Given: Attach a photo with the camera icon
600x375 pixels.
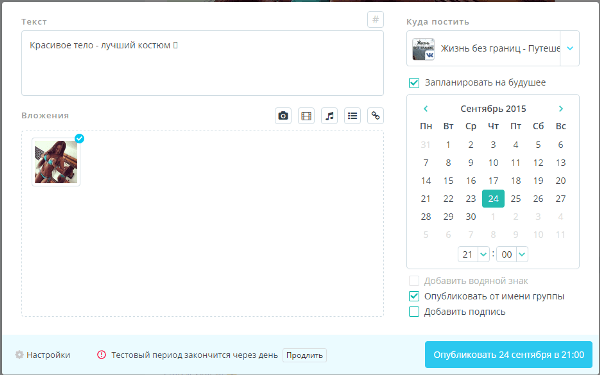Looking at the screenshot, I should [283, 116].
